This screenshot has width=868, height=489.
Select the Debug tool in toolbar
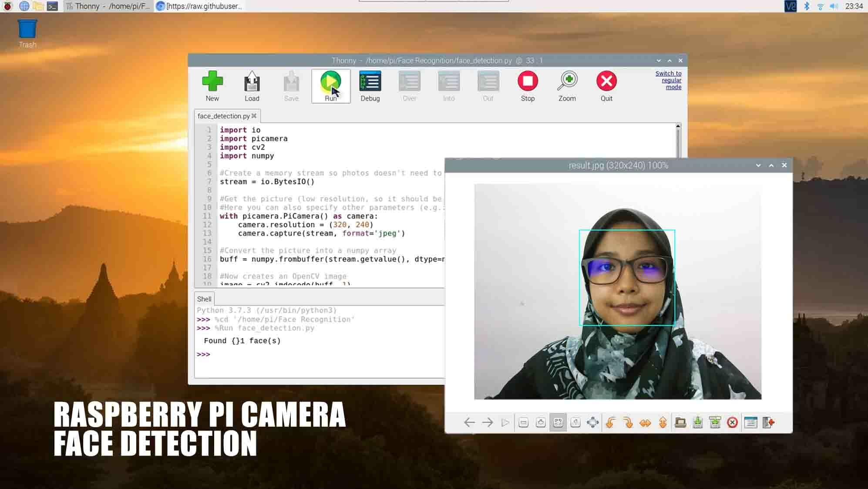[x=370, y=86]
